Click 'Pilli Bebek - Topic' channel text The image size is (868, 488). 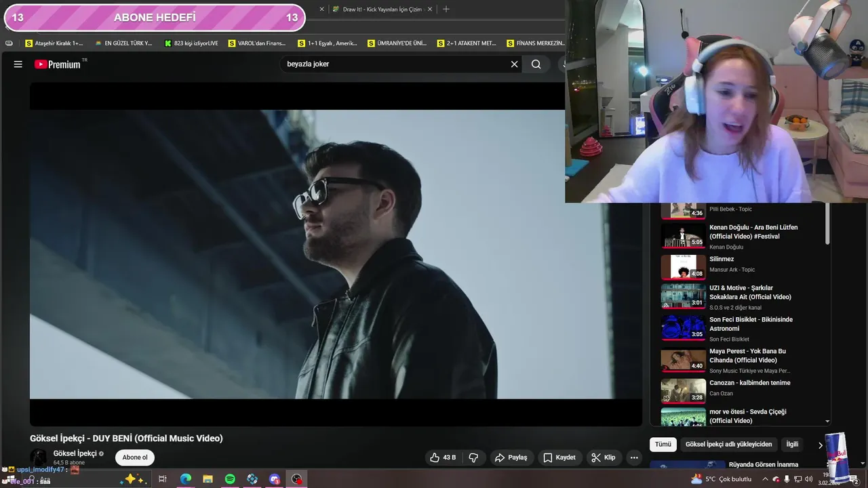click(x=730, y=209)
